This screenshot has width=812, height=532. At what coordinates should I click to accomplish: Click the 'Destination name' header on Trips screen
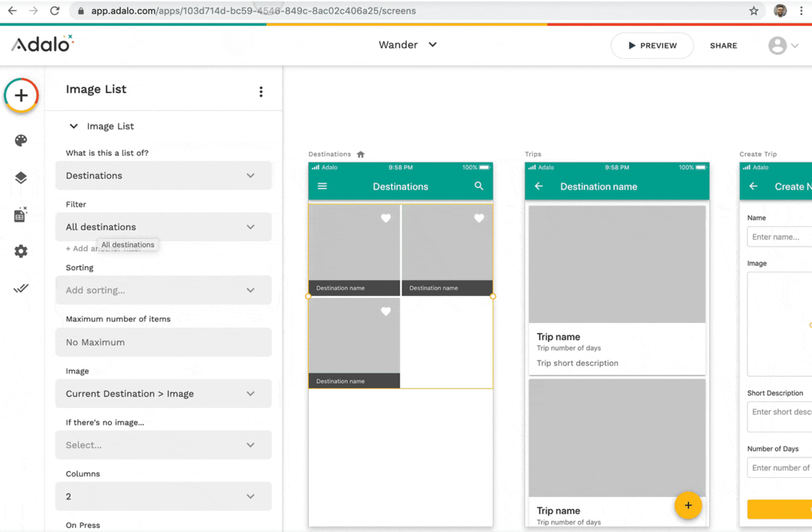599,186
